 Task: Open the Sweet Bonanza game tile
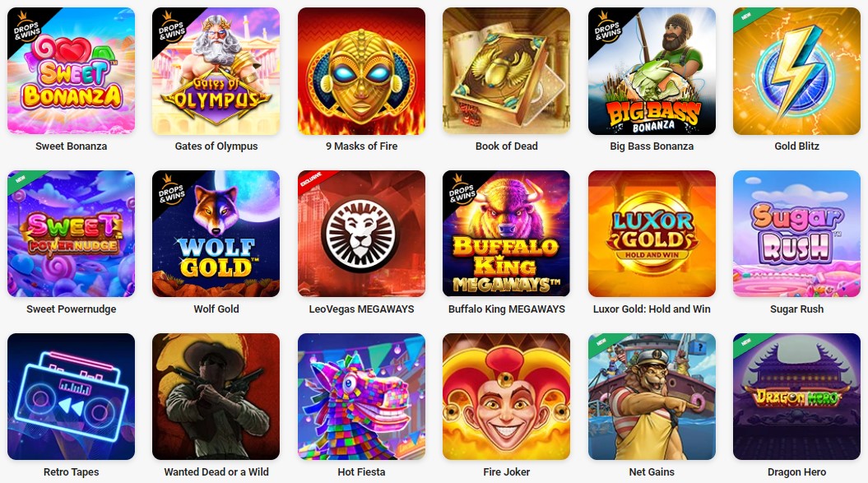click(71, 71)
